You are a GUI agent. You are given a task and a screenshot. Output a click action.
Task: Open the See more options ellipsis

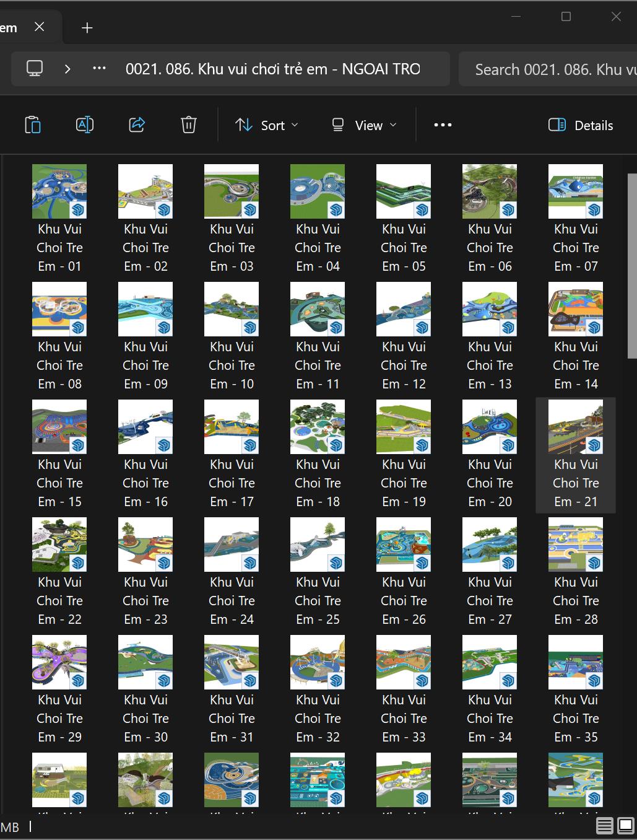pos(443,125)
